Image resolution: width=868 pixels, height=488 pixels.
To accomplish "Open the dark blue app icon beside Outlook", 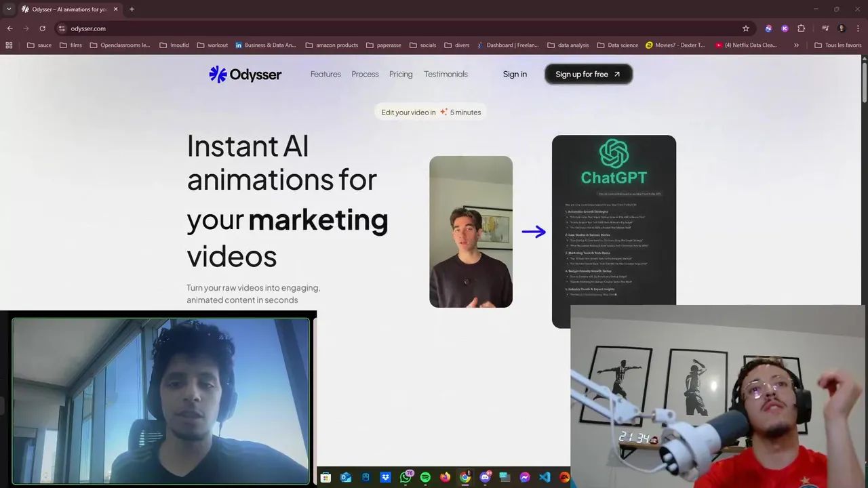I will [366, 477].
